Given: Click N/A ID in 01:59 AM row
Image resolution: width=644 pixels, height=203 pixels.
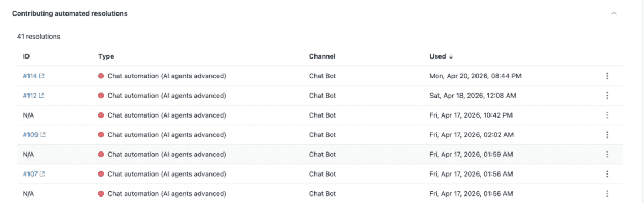Looking at the screenshot, I should pyautogui.click(x=28, y=154).
